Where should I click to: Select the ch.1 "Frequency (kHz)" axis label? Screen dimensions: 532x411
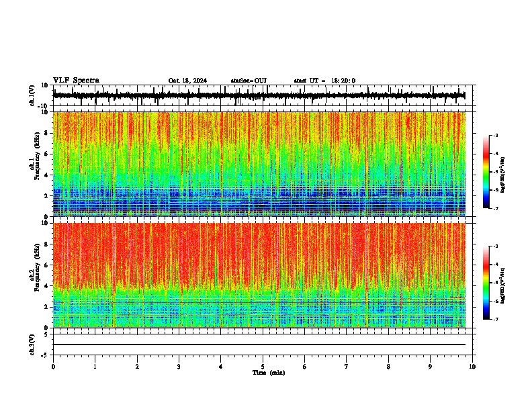click(x=37, y=156)
